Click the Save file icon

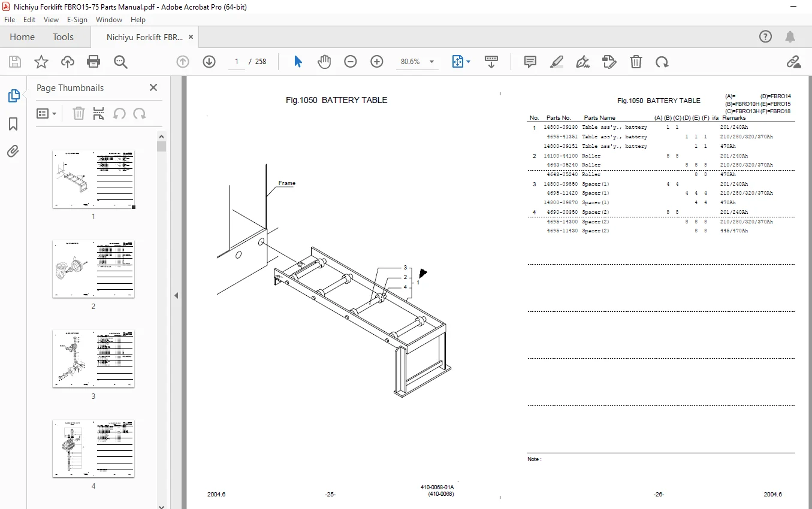point(15,62)
